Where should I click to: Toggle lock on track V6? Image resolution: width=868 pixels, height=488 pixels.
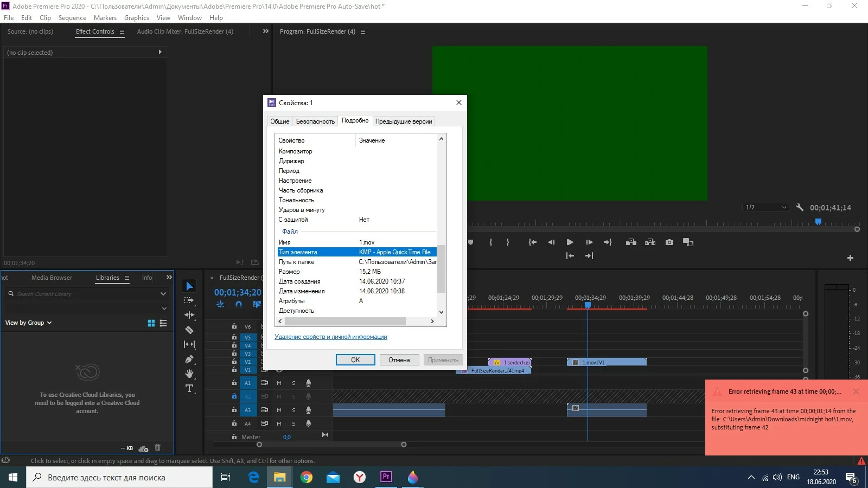pyautogui.click(x=234, y=326)
